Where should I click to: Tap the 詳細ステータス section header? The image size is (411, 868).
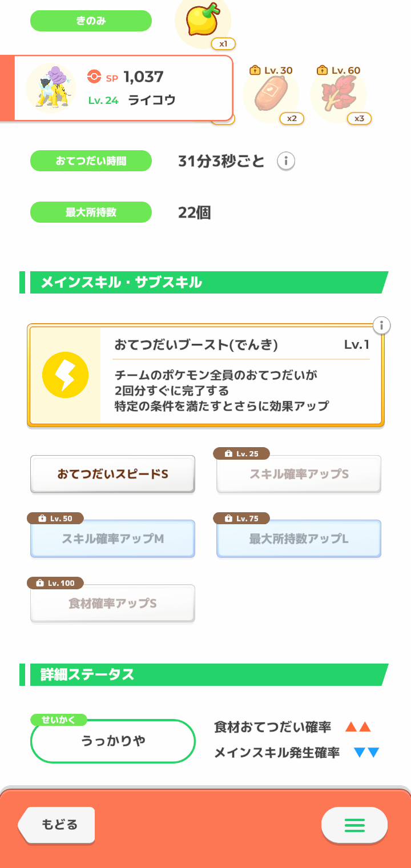[204, 674]
